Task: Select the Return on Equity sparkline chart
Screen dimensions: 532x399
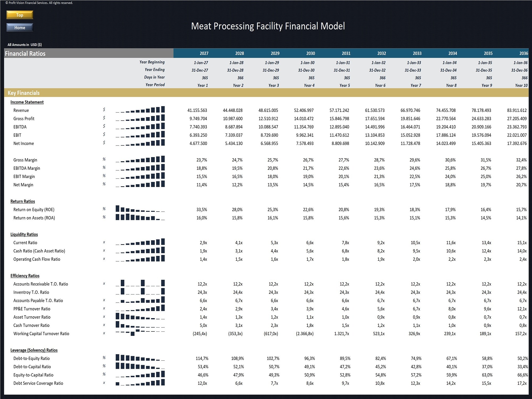Action: (x=140, y=209)
